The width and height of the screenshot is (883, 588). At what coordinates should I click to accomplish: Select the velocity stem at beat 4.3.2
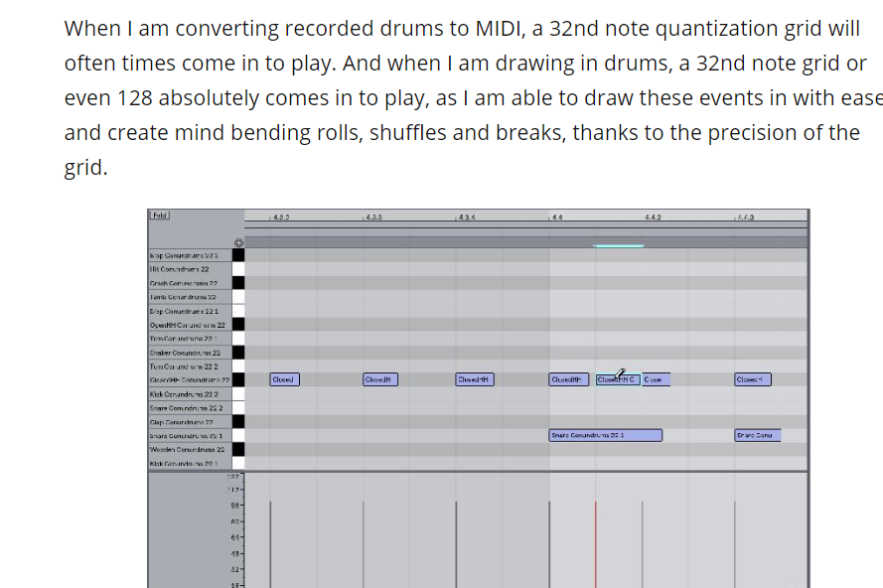tap(270, 544)
